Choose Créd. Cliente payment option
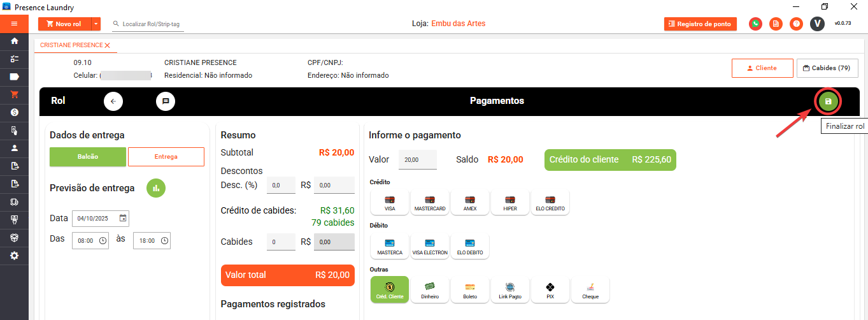Image resolution: width=868 pixels, height=320 pixels. [x=390, y=290]
